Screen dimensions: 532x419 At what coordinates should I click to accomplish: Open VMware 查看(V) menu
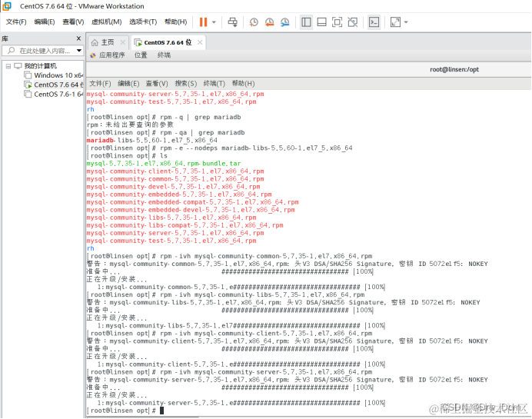73,22
